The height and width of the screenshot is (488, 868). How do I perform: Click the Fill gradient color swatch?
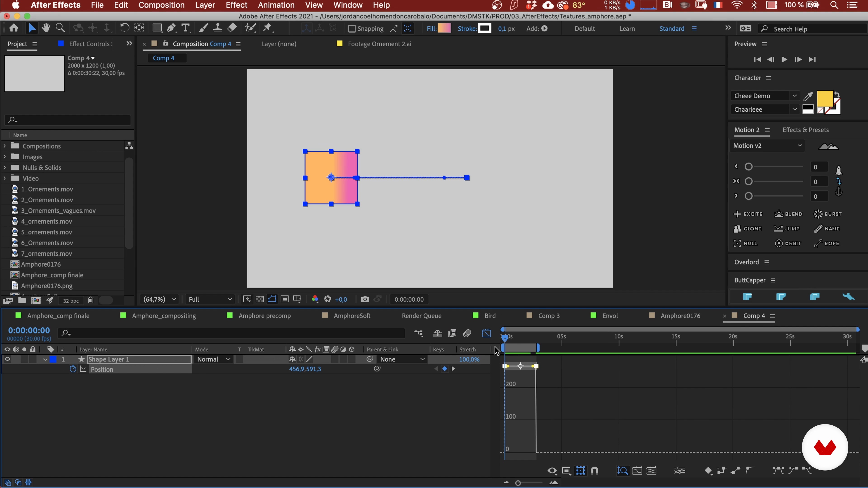444,29
